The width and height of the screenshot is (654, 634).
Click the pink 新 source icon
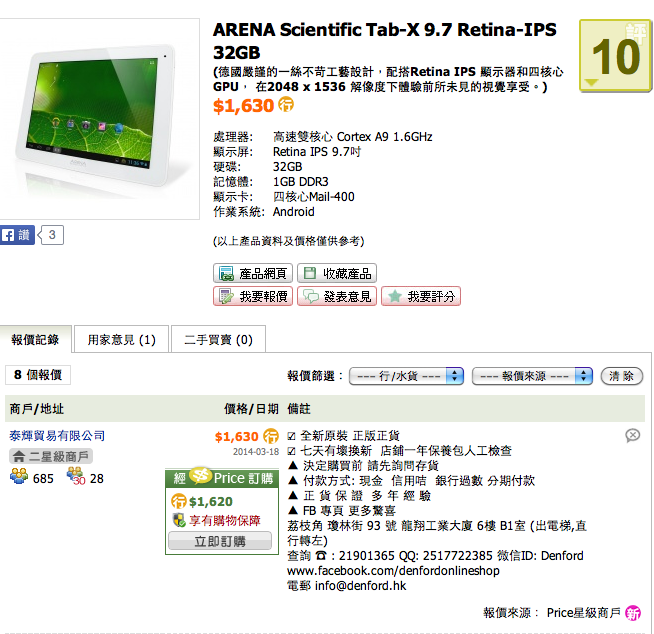[x=633, y=613]
